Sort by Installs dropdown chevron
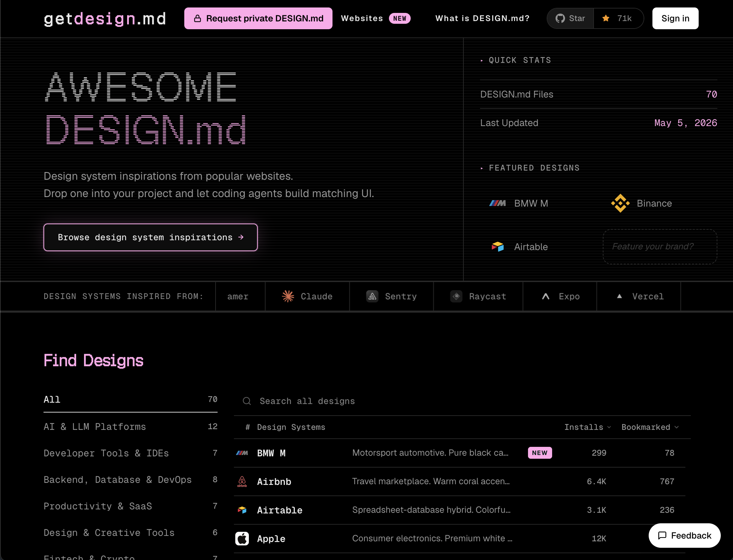 point(609,427)
